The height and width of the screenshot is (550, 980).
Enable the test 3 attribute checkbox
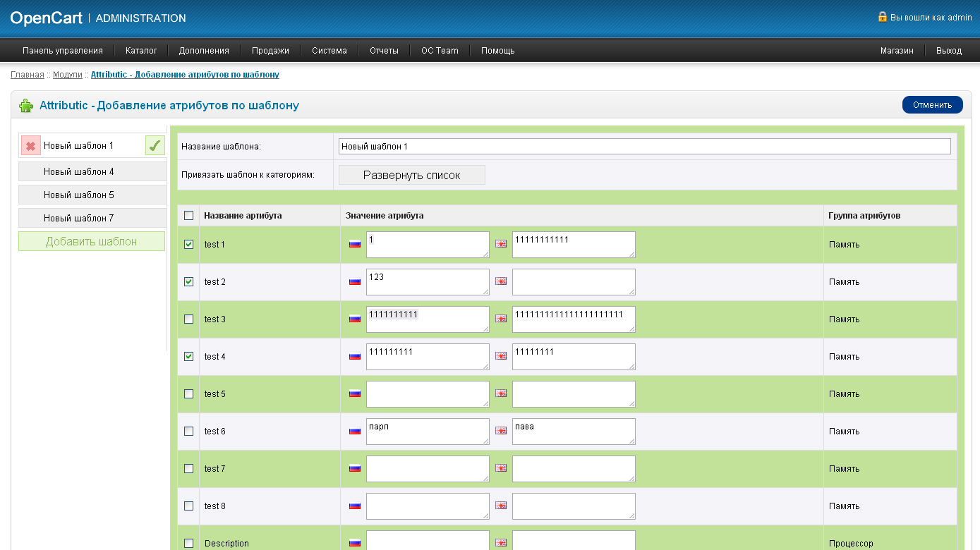[188, 319]
